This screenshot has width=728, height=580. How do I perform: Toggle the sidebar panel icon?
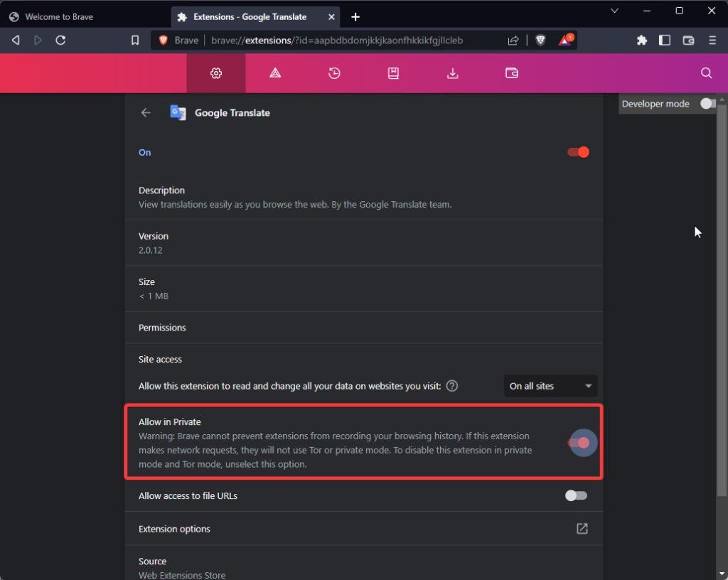coord(665,41)
